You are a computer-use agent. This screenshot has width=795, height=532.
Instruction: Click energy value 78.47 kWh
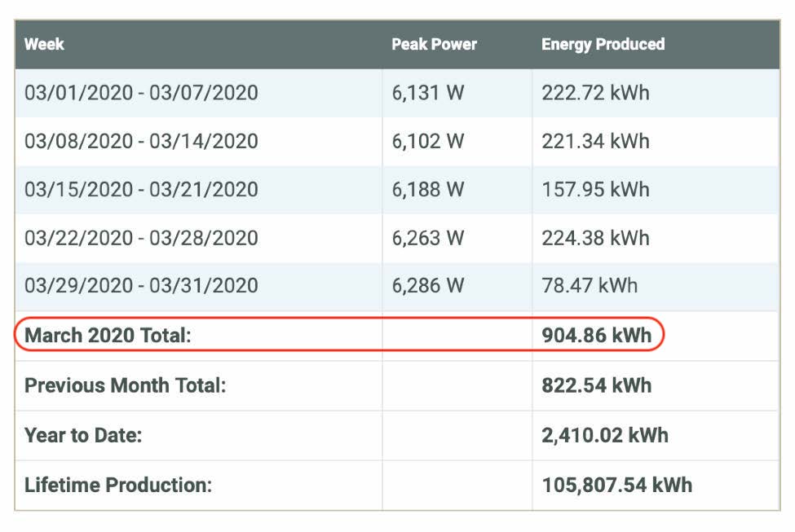click(x=590, y=286)
